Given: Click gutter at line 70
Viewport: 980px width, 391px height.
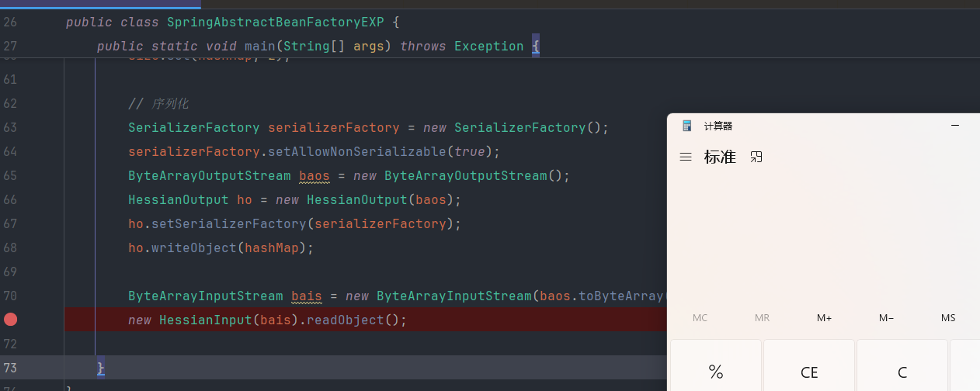Looking at the screenshot, I should (x=10, y=296).
